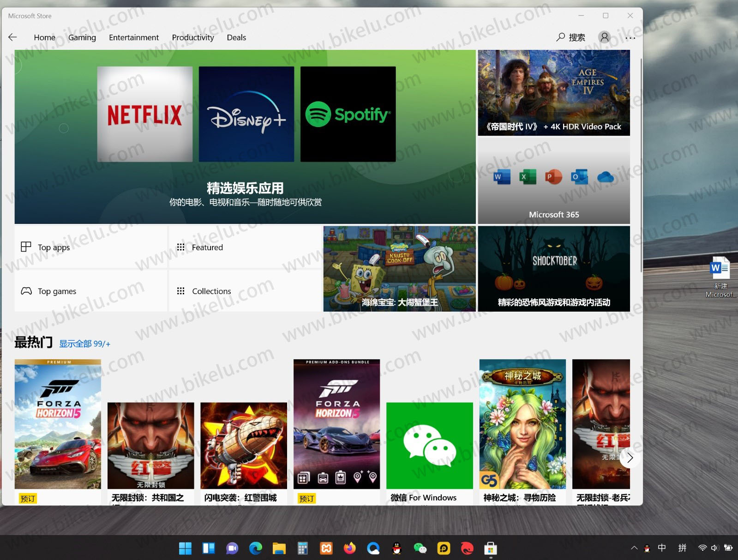Click the Outlook icon in Microsoft 365 tile
Screen dimensions: 738x560
tap(579, 177)
